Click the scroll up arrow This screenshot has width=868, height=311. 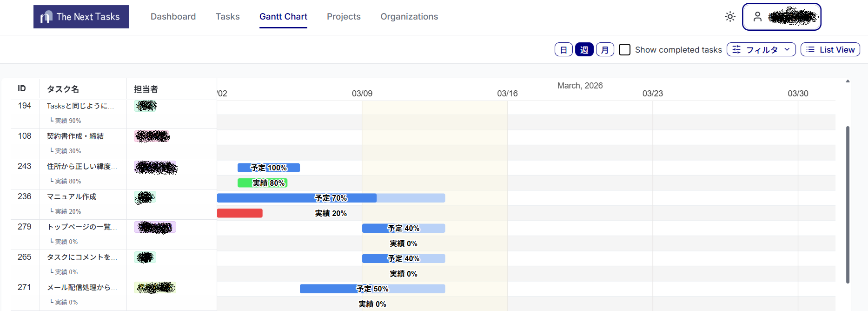(x=848, y=81)
